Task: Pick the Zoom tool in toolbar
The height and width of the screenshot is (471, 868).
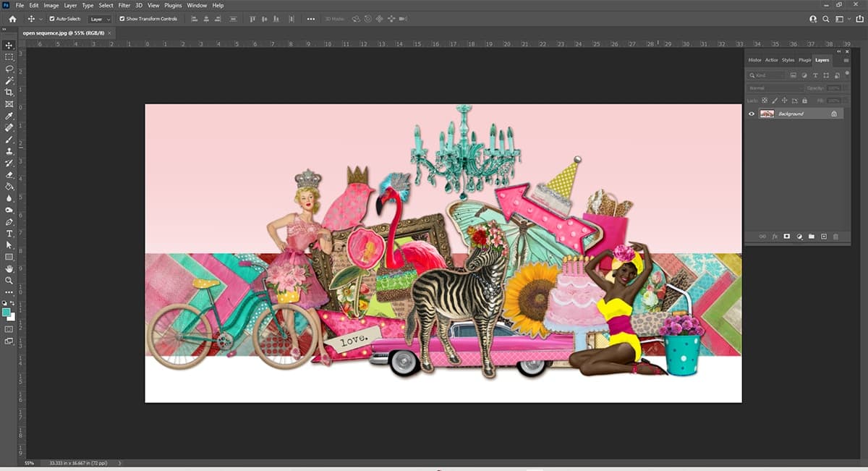Action: click(x=9, y=280)
